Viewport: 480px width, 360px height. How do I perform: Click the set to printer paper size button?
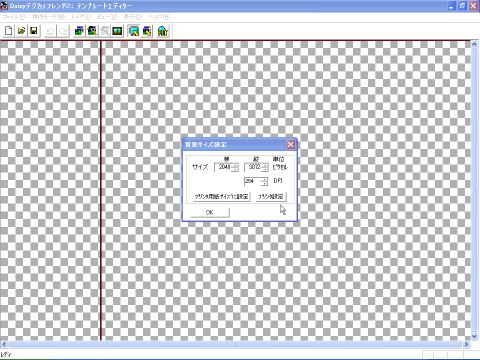pyautogui.click(x=221, y=197)
